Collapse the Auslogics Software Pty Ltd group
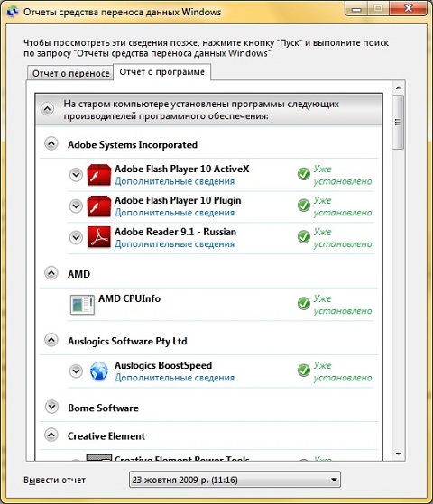This screenshot has width=433, height=504. [51, 340]
